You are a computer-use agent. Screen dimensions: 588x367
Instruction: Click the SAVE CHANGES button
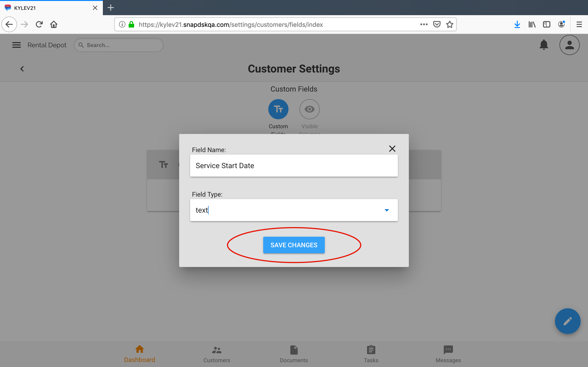click(294, 245)
